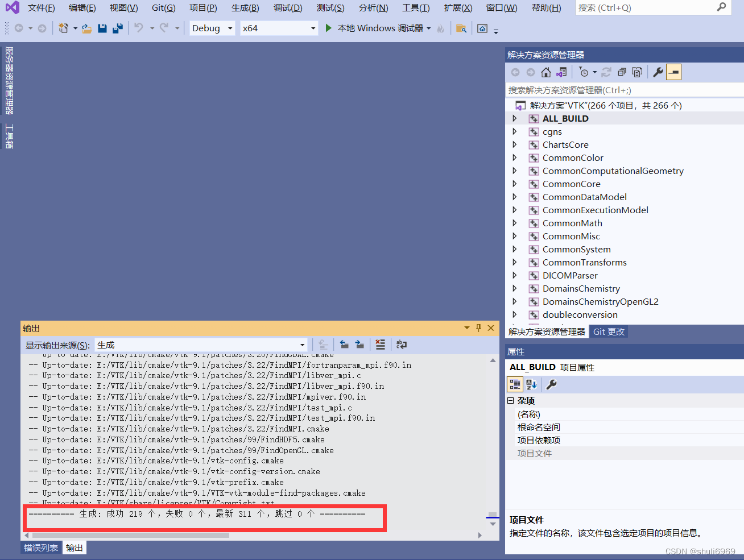Click Go to Next Message icon
Screen dimensions: 744x560
(x=359, y=345)
